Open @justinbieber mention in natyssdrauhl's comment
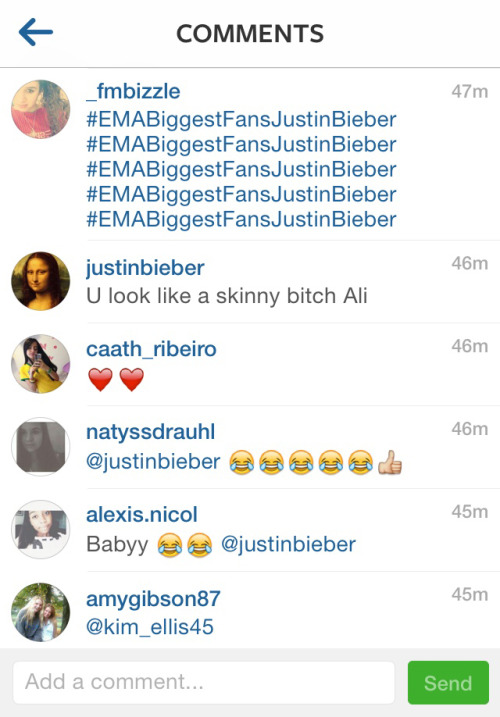Image resolution: width=500 pixels, height=717 pixels. (x=153, y=462)
